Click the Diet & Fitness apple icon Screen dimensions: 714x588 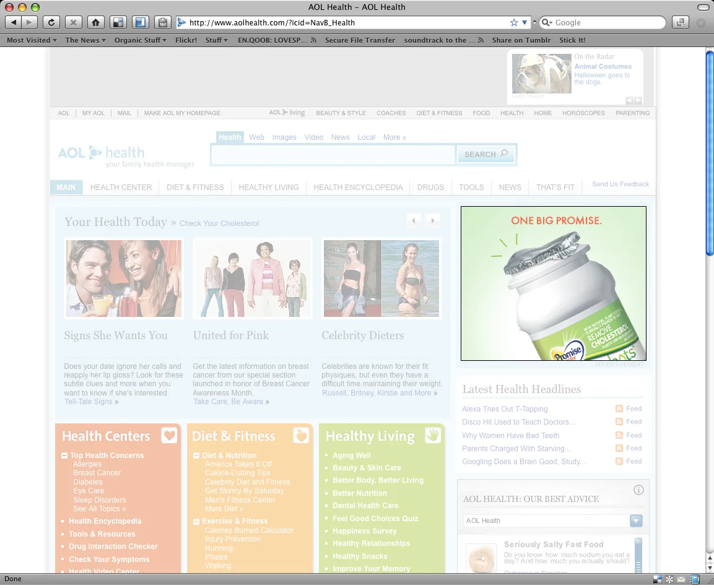click(301, 435)
